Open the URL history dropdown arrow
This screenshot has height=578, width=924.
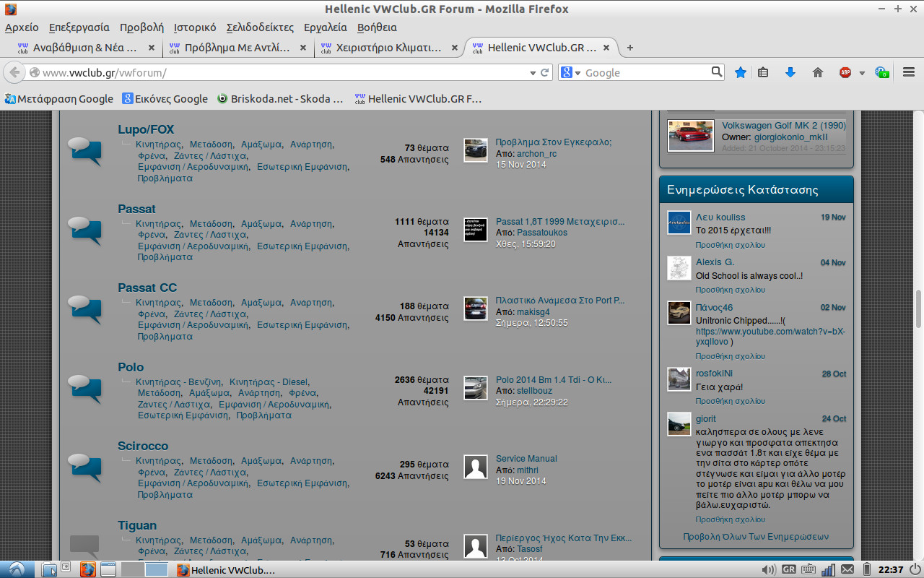click(532, 72)
